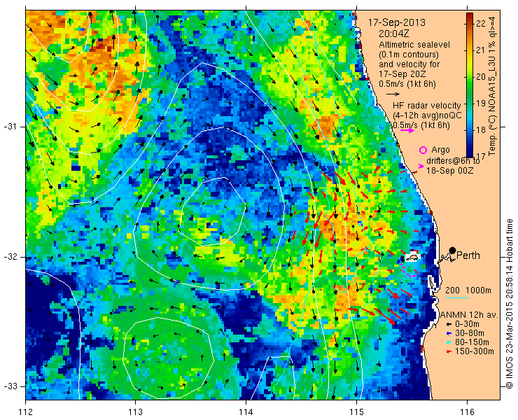Click the 22 label on colorbar
The image size is (518, 420).
pos(481,24)
